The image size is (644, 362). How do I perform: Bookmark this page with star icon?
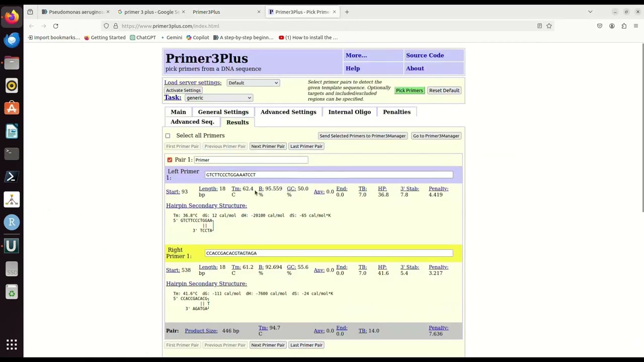pos(549,26)
